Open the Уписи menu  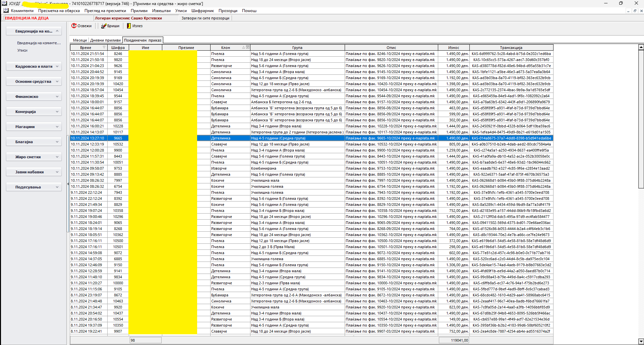181,11
